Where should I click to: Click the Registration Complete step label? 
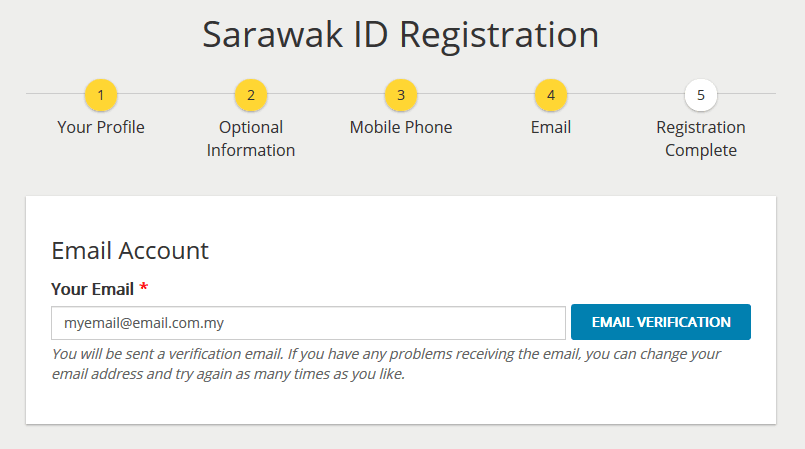pyautogui.click(x=701, y=139)
